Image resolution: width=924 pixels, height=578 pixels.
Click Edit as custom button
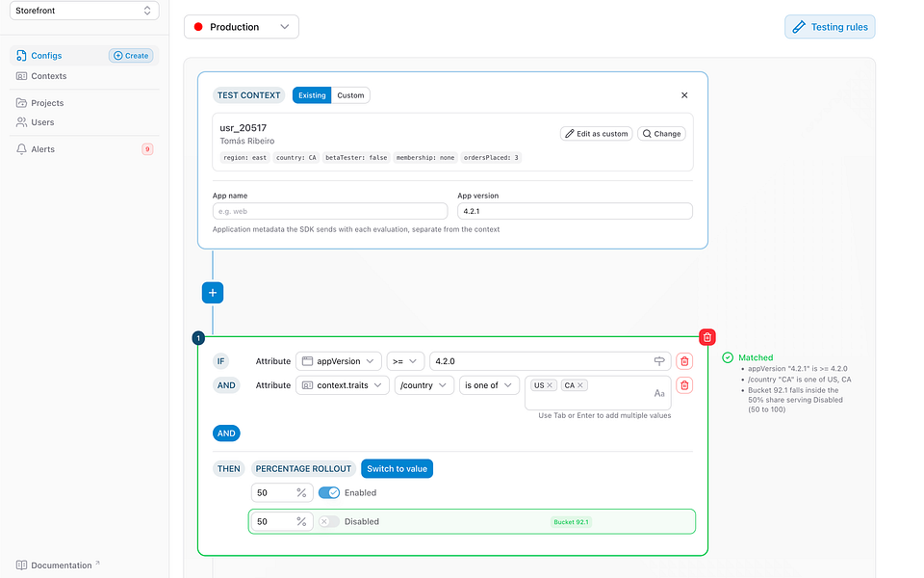(x=597, y=134)
